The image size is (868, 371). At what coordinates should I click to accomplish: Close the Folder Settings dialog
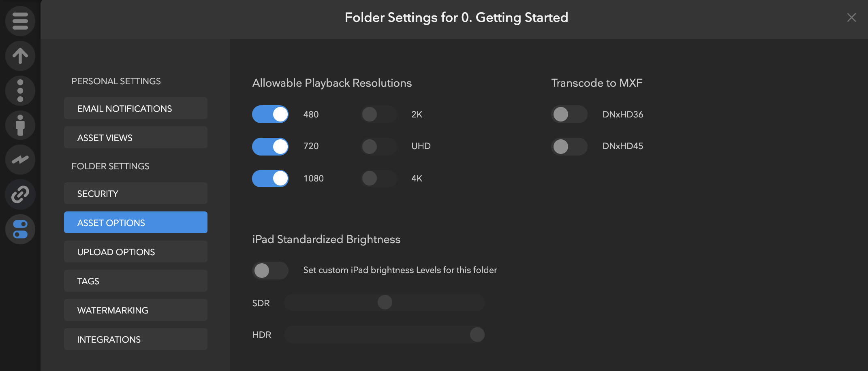tap(851, 17)
